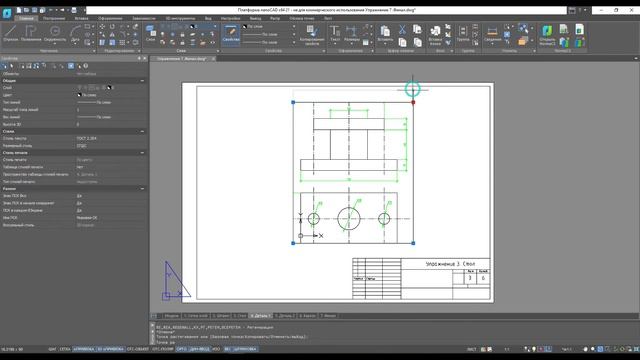The height and width of the screenshot is (360, 640).
Task: Collapse the Стиль печати section
Action: coord(142,153)
